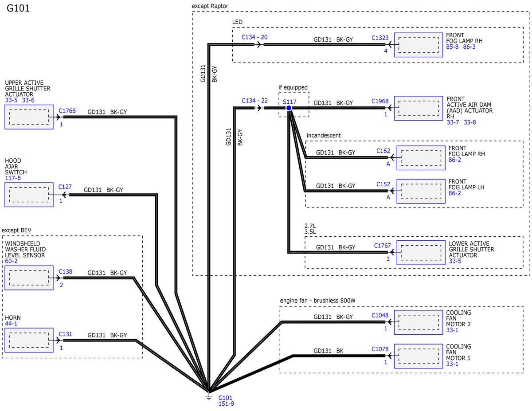
Task: Open page reference 117-8 for hood switch
Action: 13,178
